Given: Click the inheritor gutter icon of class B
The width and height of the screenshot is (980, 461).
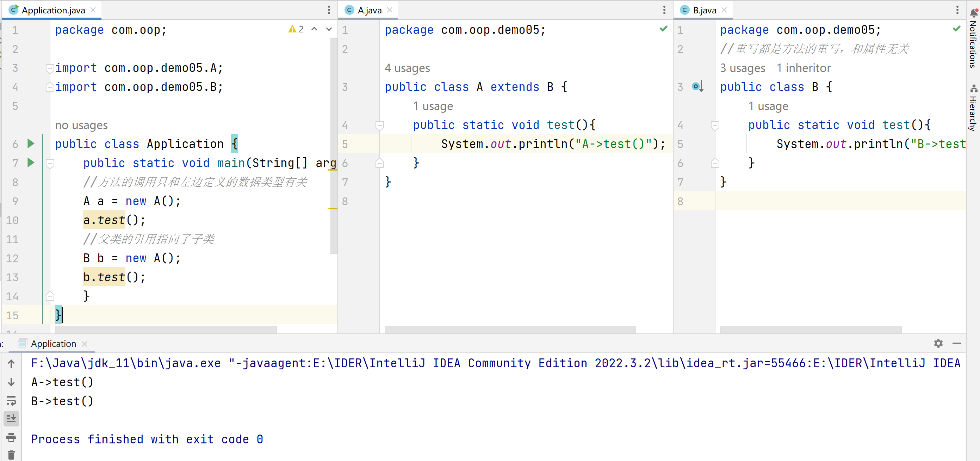Looking at the screenshot, I should tap(697, 86).
